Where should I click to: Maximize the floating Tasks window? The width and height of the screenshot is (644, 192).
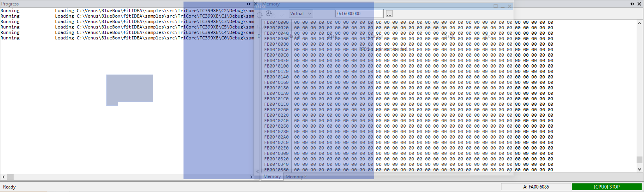[496, 6]
